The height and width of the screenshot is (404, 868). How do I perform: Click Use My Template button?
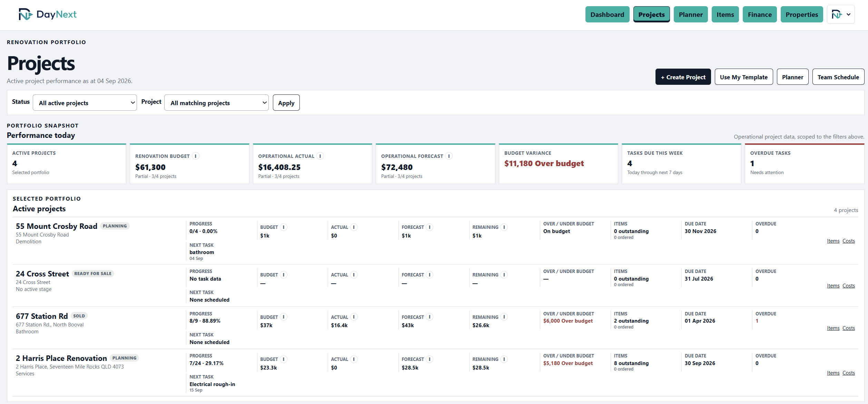[744, 77]
